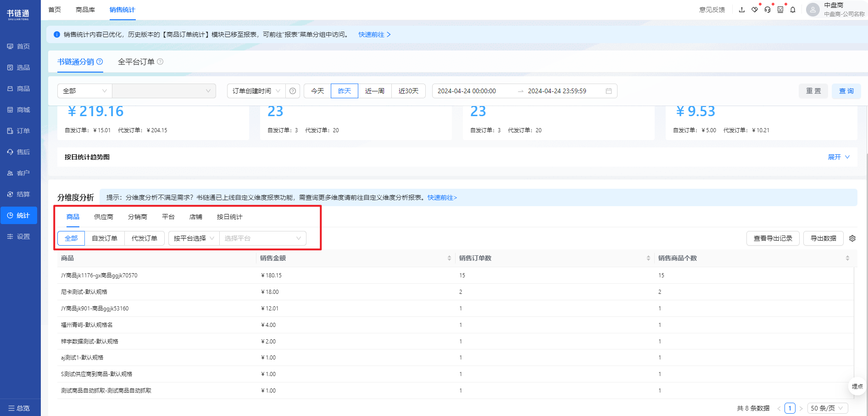Open the calendar icon in date range
868x416 pixels.
click(x=609, y=91)
